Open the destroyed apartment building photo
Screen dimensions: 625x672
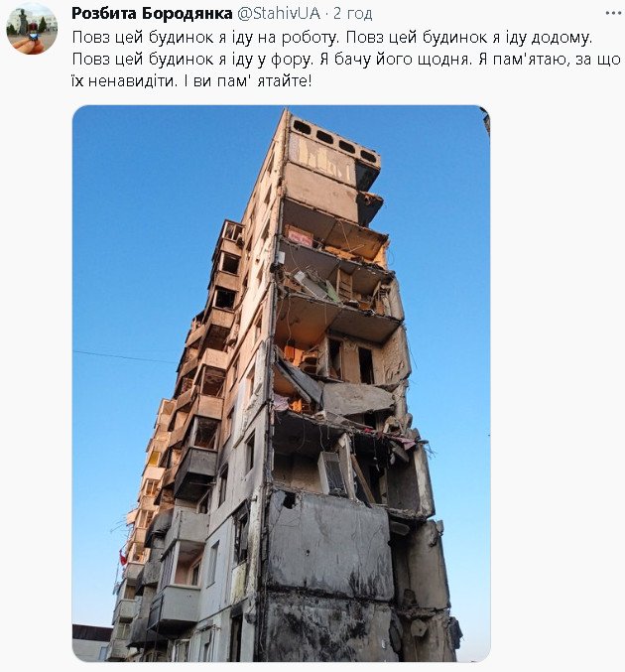pyautogui.click(x=281, y=383)
